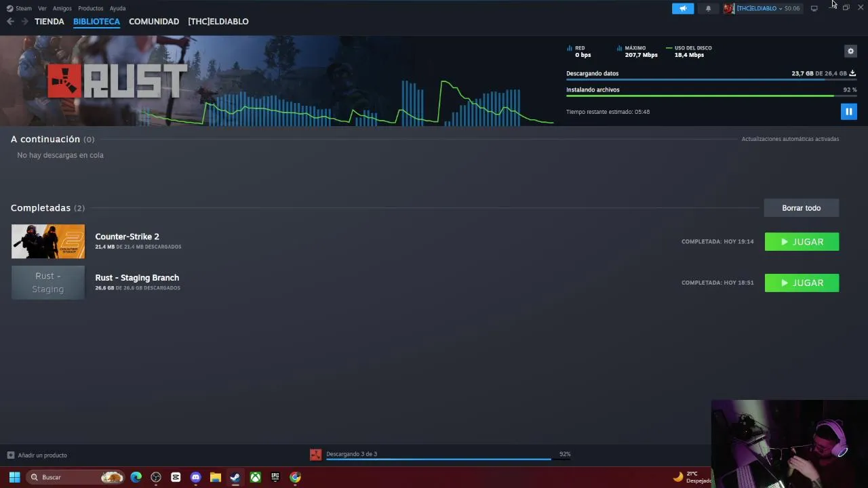This screenshot has height=488, width=868.
Task: Open the Counter-Strike 2 thumbnail
Action: 48,241
